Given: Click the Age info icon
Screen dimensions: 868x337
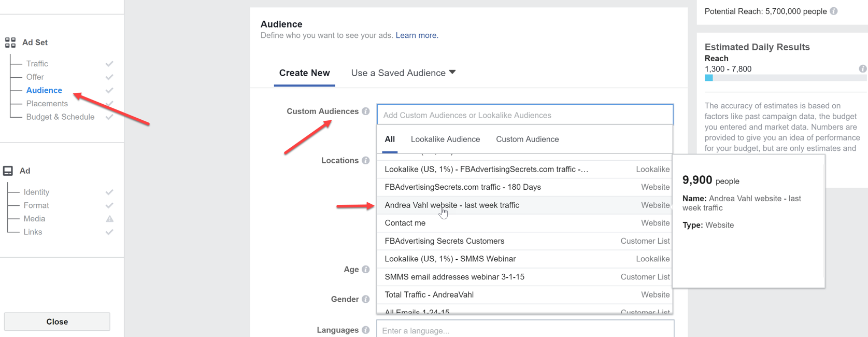Looking at the screenshot, I should pos(366,270).
